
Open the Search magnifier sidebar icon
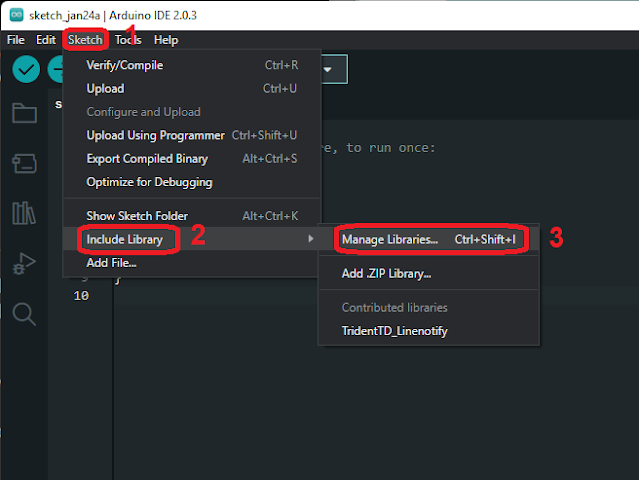click(24, 314)
